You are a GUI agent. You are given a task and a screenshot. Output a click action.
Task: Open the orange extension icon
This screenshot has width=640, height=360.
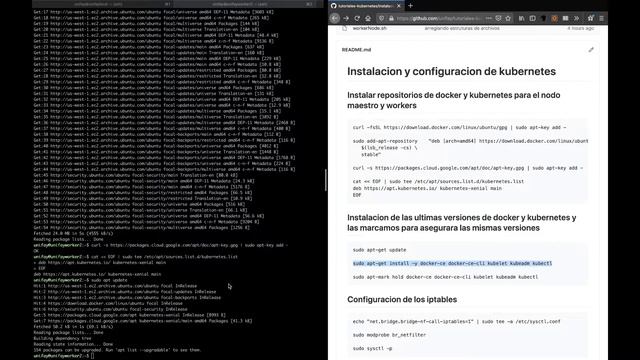point(554,18)
